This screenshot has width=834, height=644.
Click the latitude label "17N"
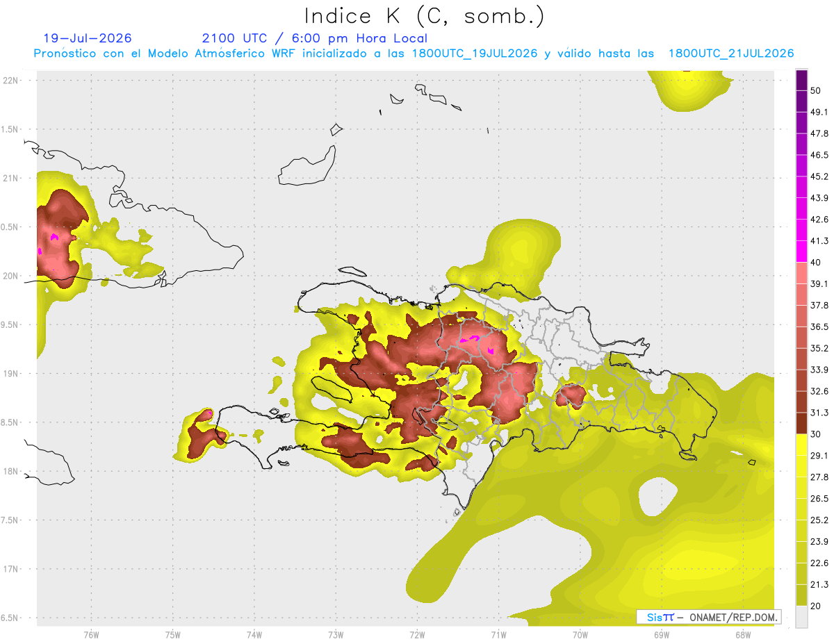coord(11,569)
